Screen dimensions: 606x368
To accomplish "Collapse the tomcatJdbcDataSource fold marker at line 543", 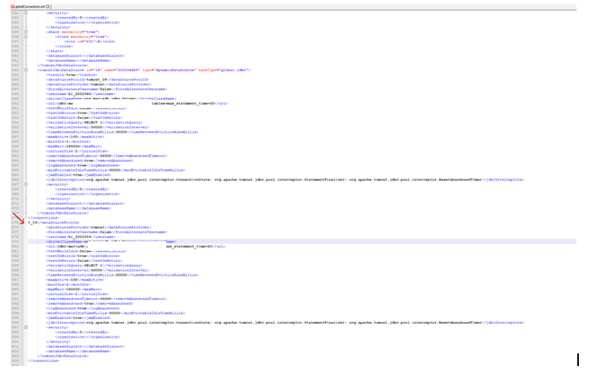I will point(26,70).
